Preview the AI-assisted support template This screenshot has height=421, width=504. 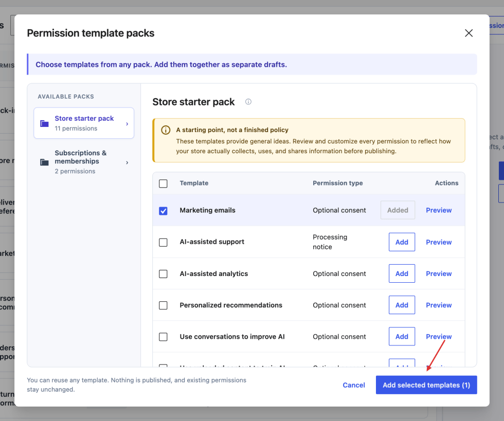[x=439, y=242]
